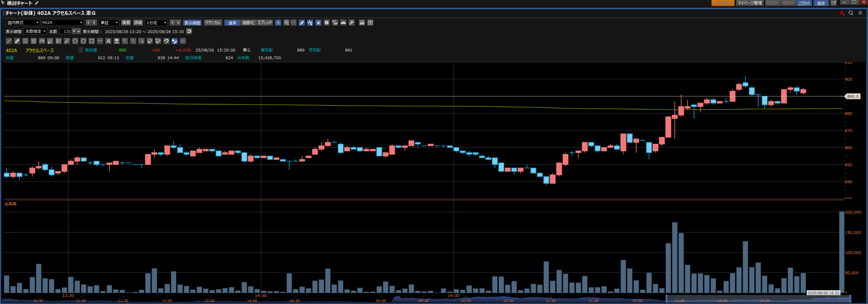Click the bottom timeline range slider
The image size is (868, 304).
click(x=758, y=299)
